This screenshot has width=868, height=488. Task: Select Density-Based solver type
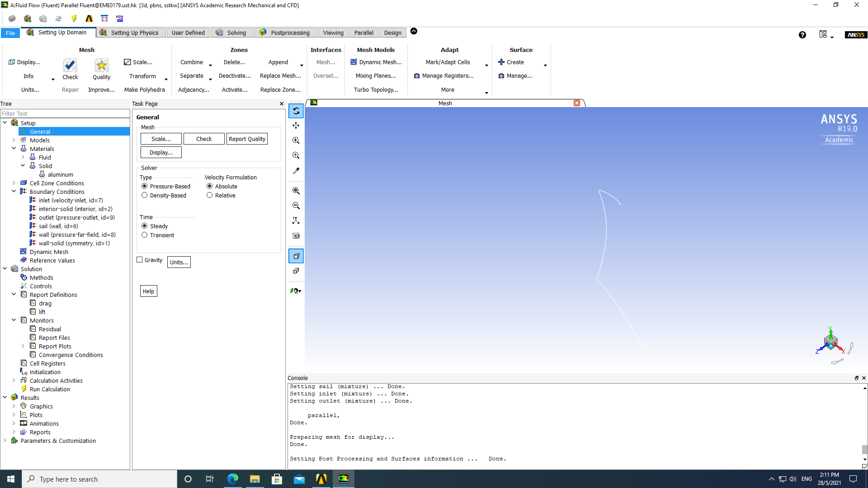pyautogui.click(x=145, y=195)
